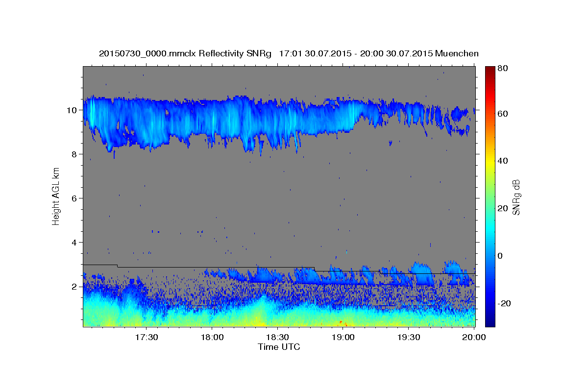Click the 20:00 time tick label

click(474, 337)
